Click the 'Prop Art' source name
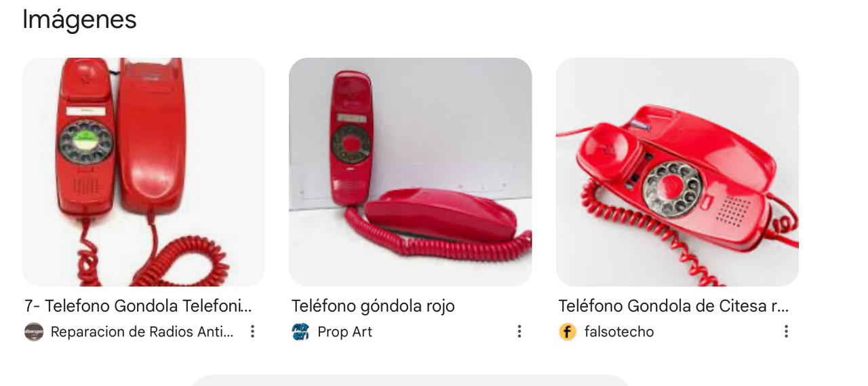The width and height of the screenshot is (868, 386). coord(344,332)
